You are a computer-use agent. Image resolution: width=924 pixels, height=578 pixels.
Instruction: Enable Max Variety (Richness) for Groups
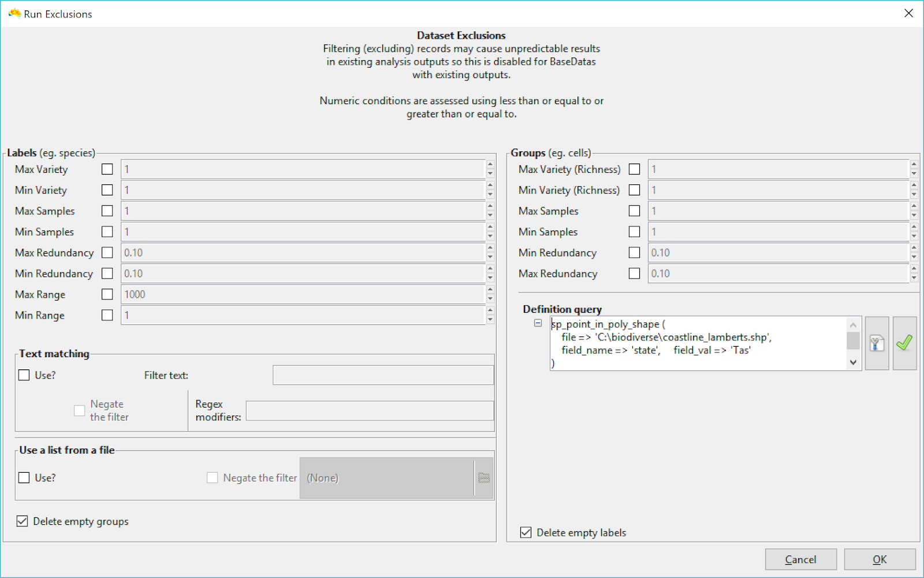634,169
